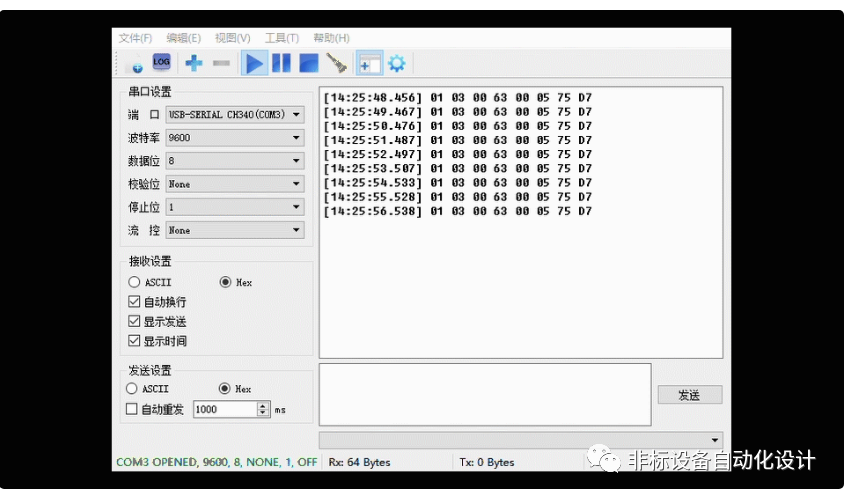Click the send text input area
Viewport: 844px width, 498px height.
click(485, 395)
